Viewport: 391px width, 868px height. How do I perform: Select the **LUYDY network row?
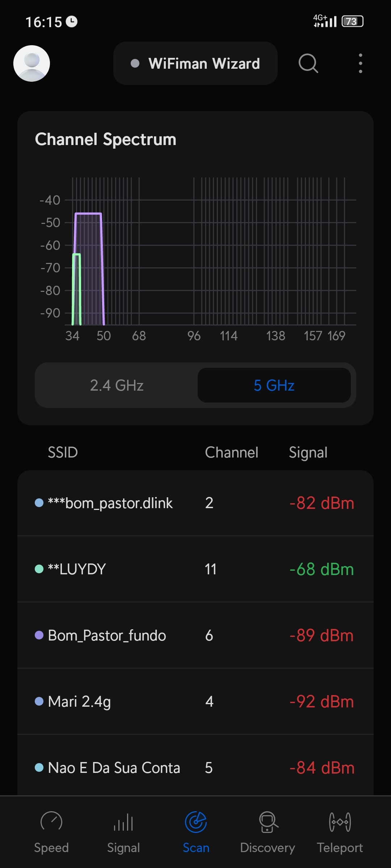195,569
